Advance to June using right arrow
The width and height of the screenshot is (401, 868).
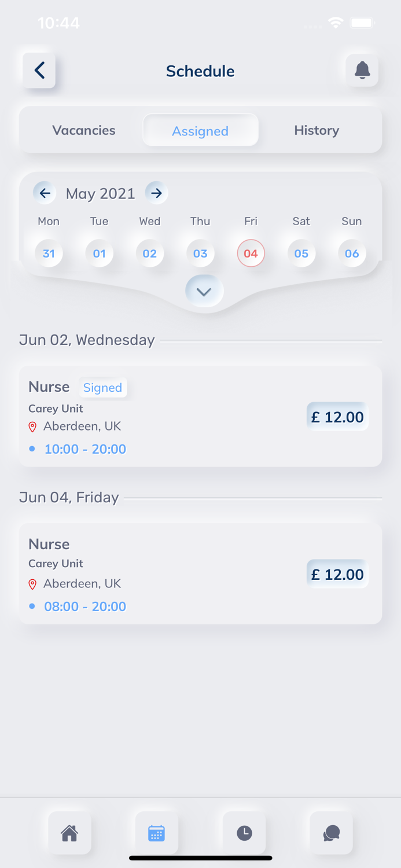[x=156, y=193]
